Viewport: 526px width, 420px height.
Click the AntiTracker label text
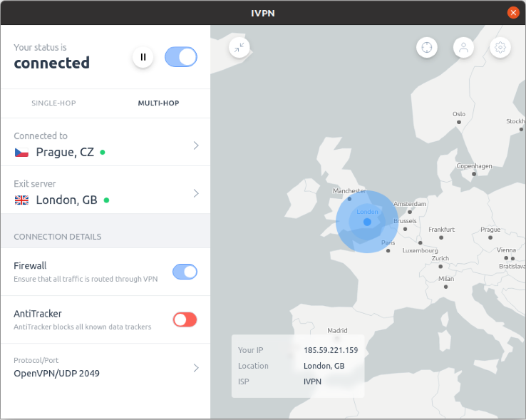tap(38, 314)
